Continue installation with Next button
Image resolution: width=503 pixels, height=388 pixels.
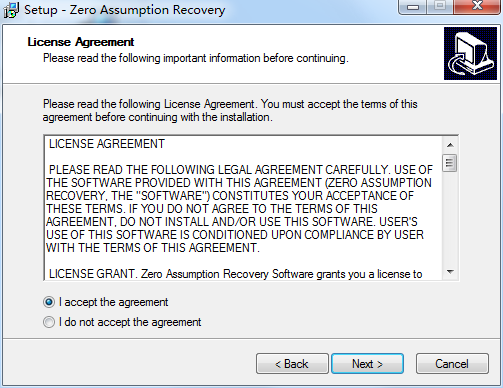(367, 364)
